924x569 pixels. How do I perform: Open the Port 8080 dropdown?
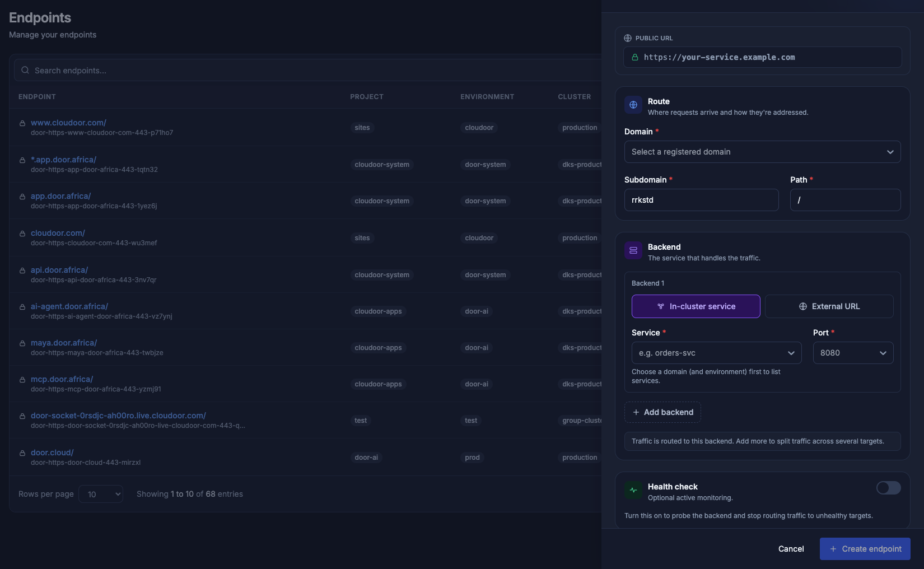pos(853,353)
